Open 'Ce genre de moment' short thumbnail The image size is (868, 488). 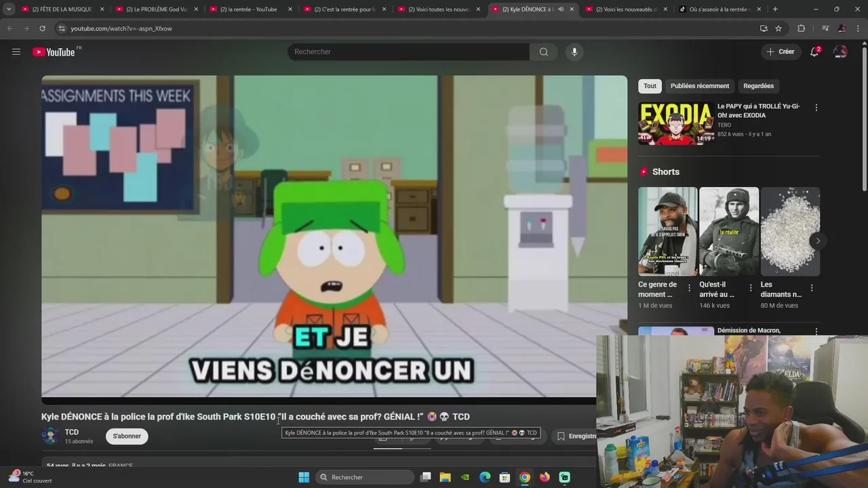[x=667, y=231]
